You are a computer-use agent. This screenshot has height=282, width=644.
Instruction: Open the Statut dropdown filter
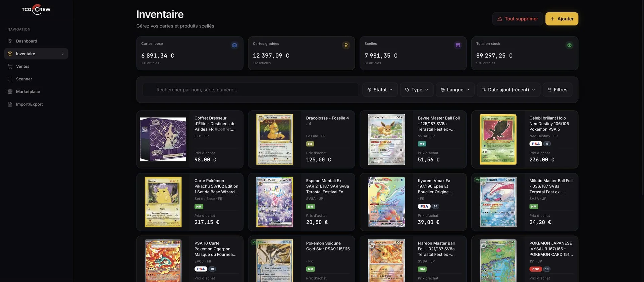380,90
